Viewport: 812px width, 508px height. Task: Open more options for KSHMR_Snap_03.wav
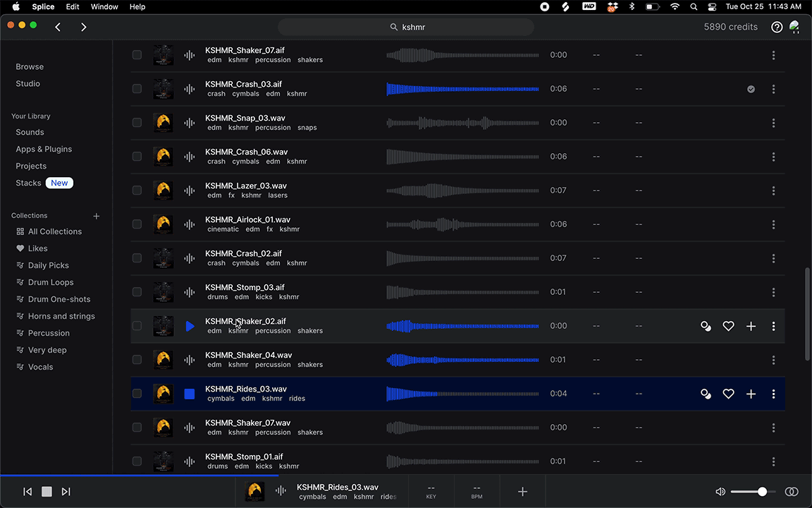tap(774, 123)
